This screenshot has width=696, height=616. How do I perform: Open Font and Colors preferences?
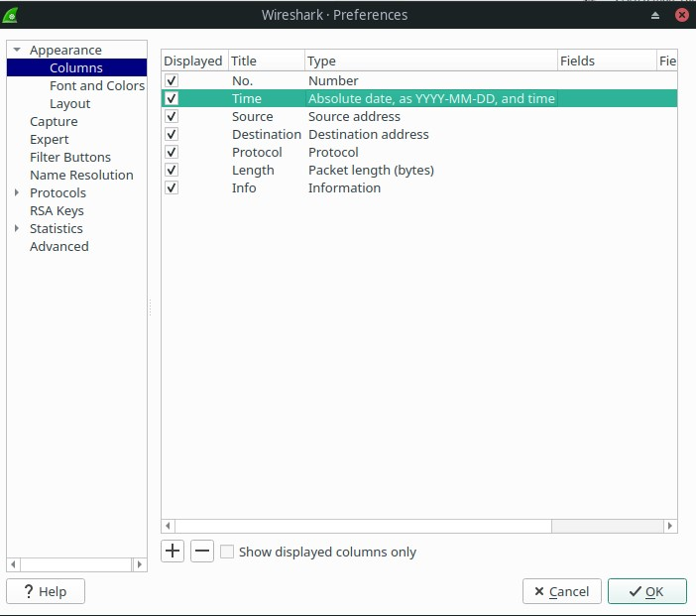click(x=97, y=85)
